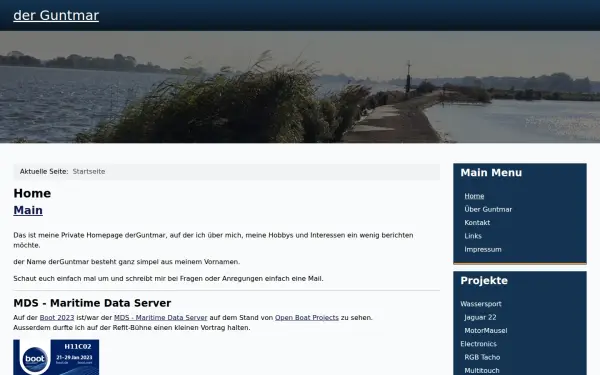This screenshot has width=600, height=375.
Task: Click the boot 2023 H11C02 banner image
Action: (56, 357)
